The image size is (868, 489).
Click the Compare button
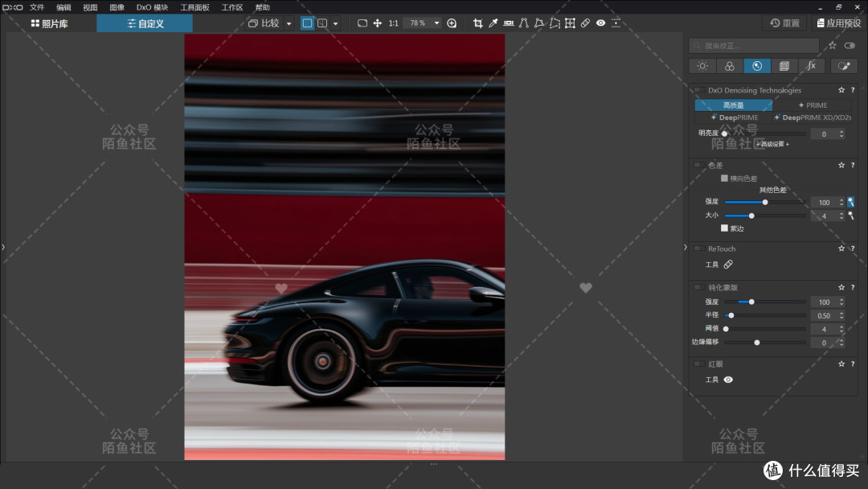[264, 23]
